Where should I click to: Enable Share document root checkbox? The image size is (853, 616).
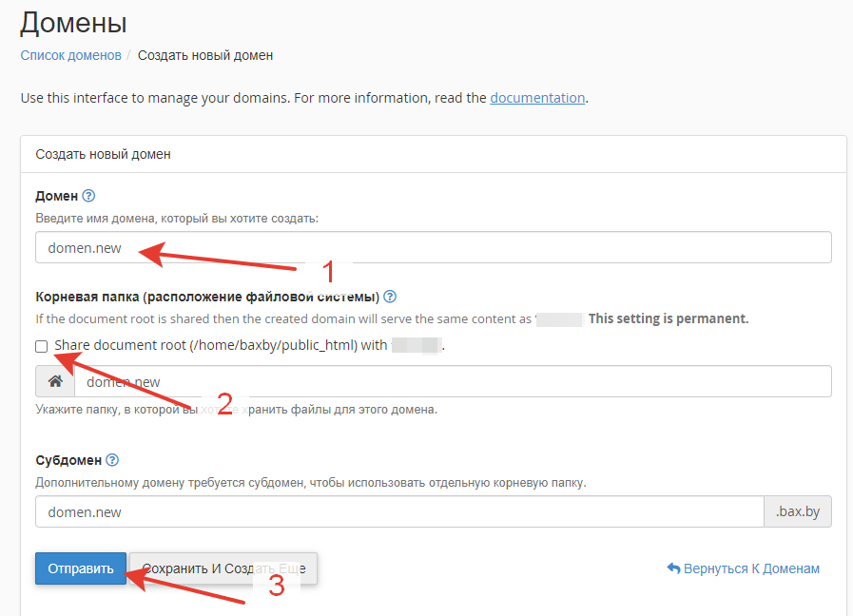[x=41, y=346]
